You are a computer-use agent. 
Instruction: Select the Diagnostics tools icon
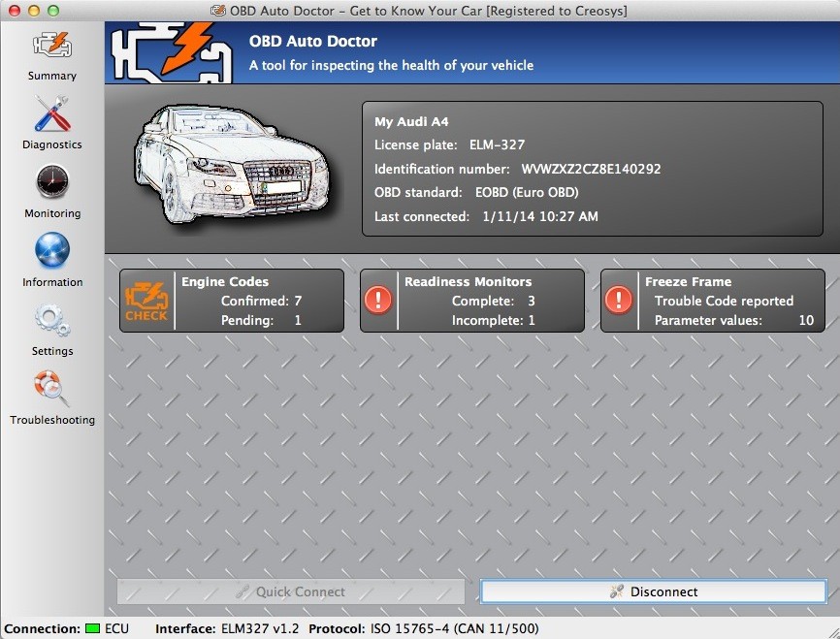pos(50,122)
